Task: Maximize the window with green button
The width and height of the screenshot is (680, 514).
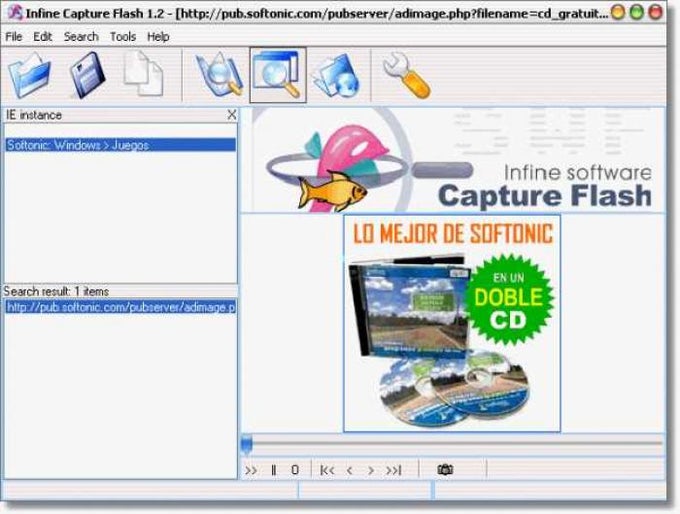Action: [637, 12]
